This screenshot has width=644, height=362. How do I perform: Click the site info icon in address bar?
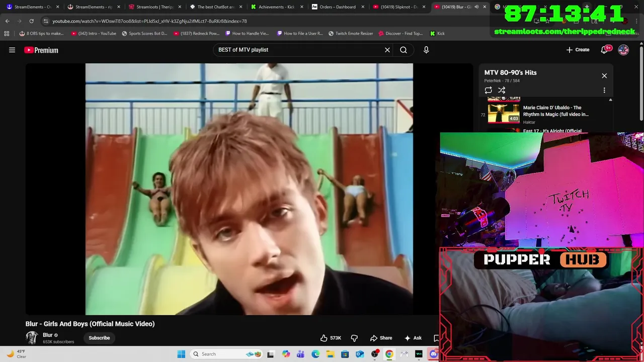point(46,21)
